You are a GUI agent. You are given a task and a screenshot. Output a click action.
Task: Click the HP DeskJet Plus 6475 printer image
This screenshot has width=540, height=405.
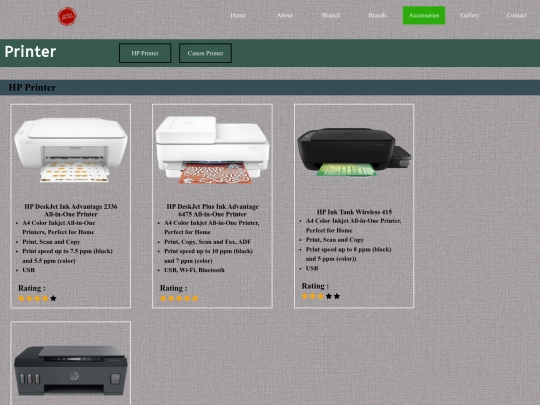212,149
